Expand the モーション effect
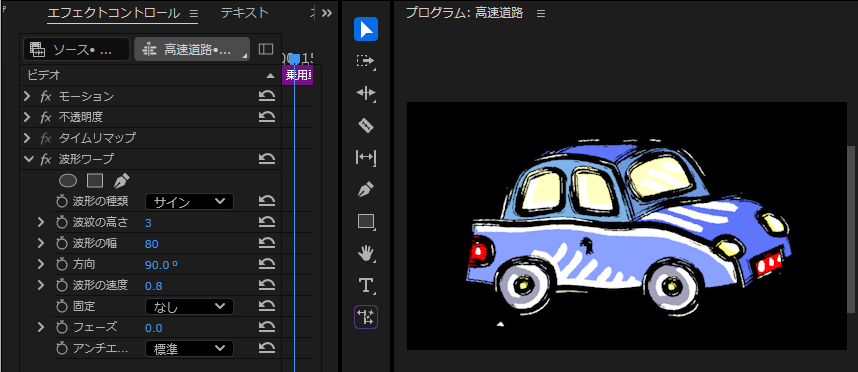 pyautogui.click(x=27, y=97)
